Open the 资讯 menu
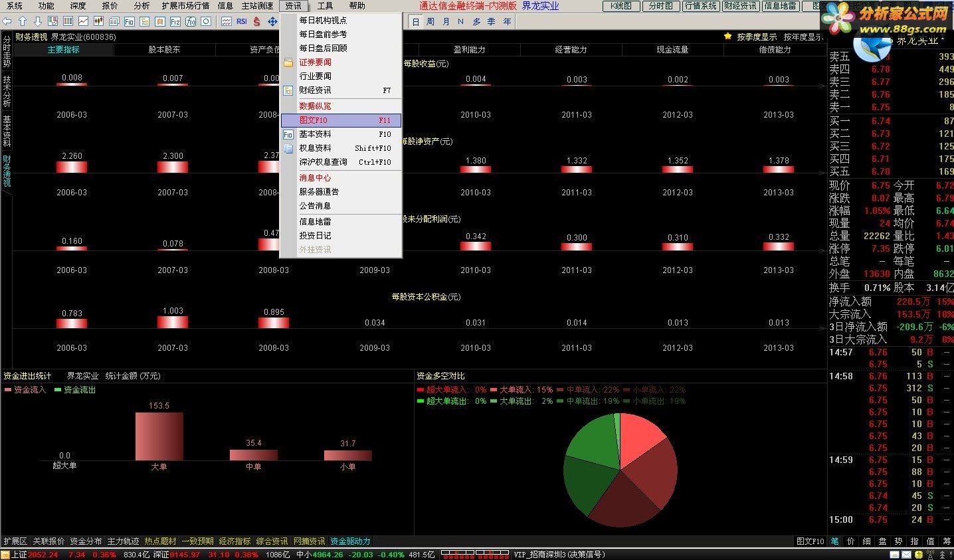 point(294,6)
